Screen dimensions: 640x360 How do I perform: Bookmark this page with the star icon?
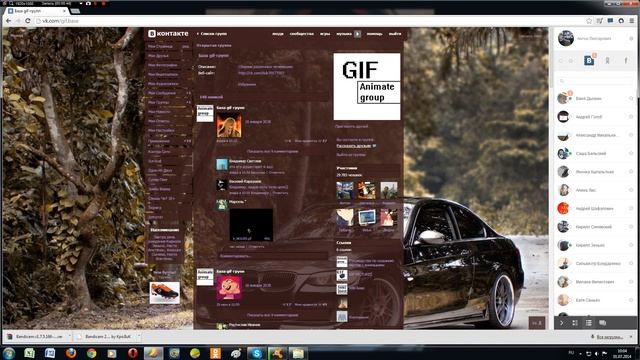pyautogui.click(x=589, y=21)
